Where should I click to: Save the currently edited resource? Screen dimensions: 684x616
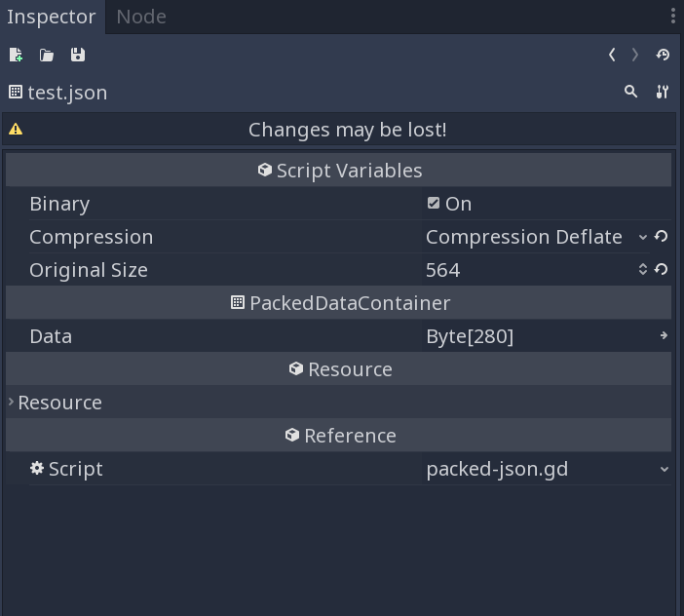click(78, 56)
